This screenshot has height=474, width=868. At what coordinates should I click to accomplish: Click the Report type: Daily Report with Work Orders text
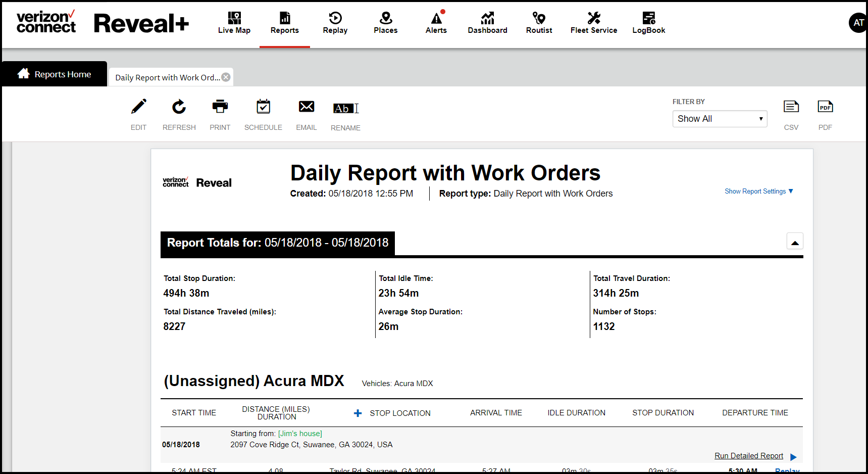click(x=526, y=194)
